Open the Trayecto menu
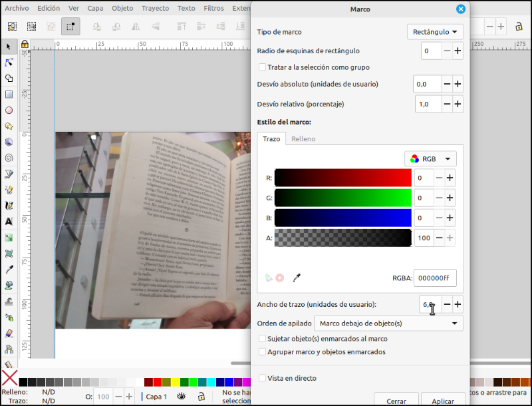532x406 pixels. click(155, 8)
